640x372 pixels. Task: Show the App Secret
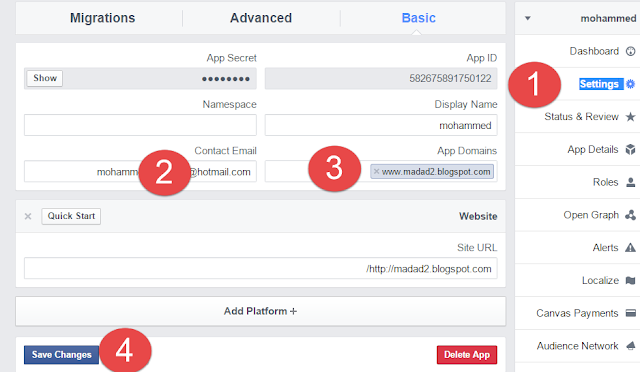(x=45, y=78)
